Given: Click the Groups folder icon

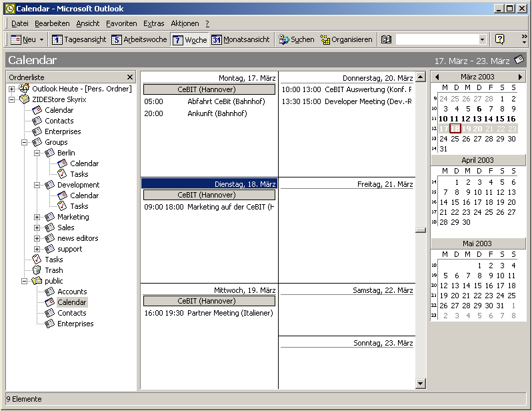Looking at the screenshot, I should pos(37,142).
